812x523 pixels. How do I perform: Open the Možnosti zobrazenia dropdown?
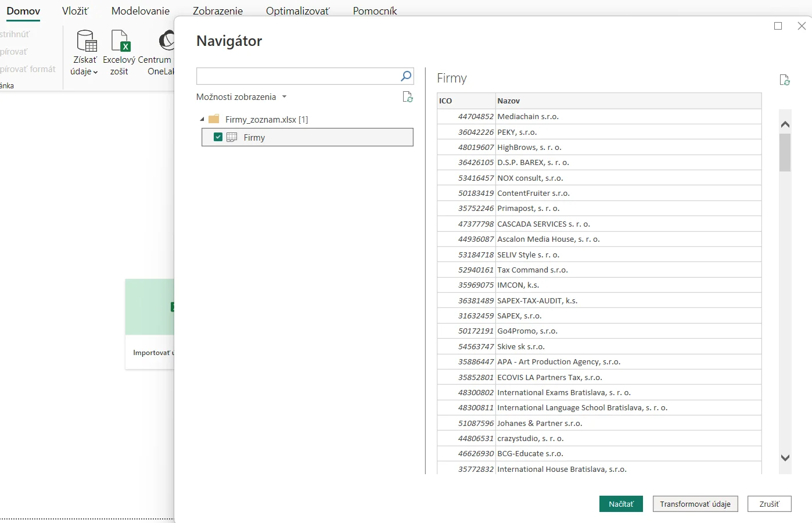click(242, 97)
